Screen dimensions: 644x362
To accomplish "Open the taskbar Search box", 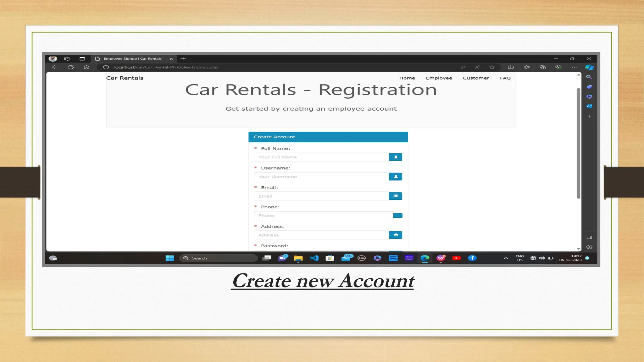I will tap(218, 258).
